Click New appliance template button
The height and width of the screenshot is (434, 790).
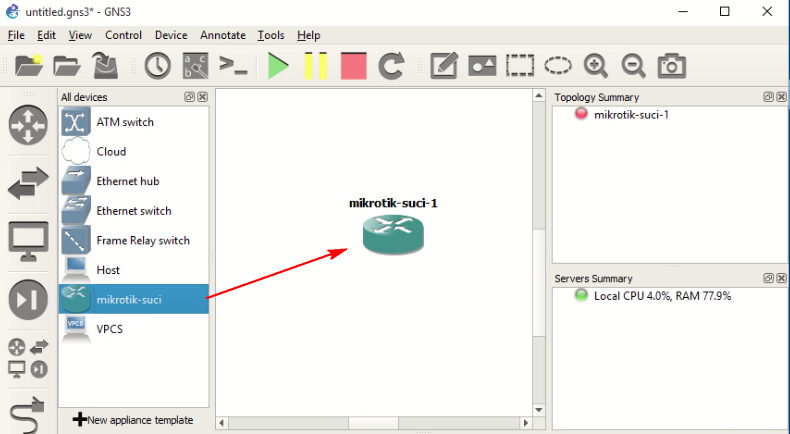tap(134, 420)
